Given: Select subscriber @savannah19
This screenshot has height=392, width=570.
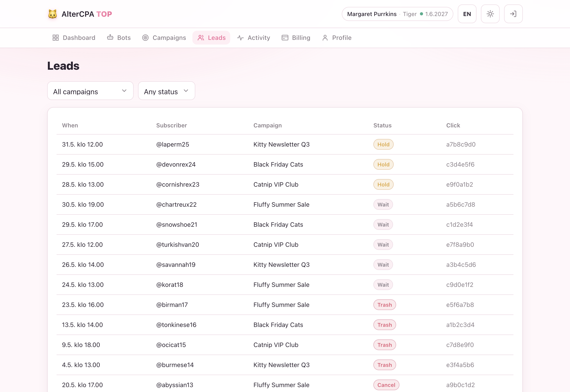Looking at the screenshot, I should click(x=176, y=265).
